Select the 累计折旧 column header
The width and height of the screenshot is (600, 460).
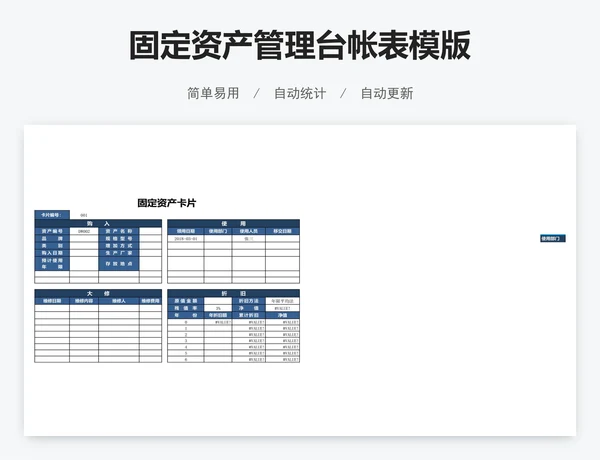coord(249,315)
